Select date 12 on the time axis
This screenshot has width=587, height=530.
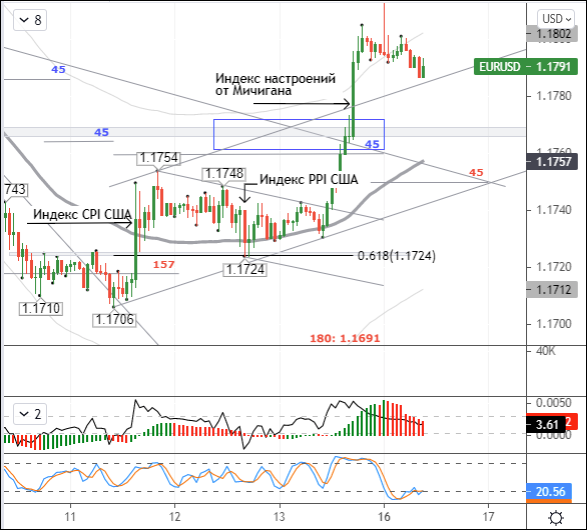[174, 517]
